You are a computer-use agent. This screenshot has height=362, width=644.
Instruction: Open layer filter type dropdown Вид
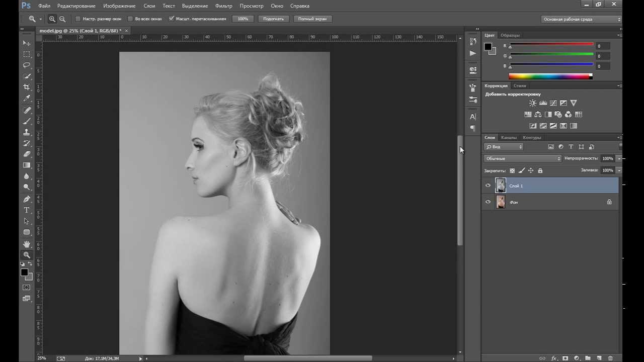click(504, 147)
